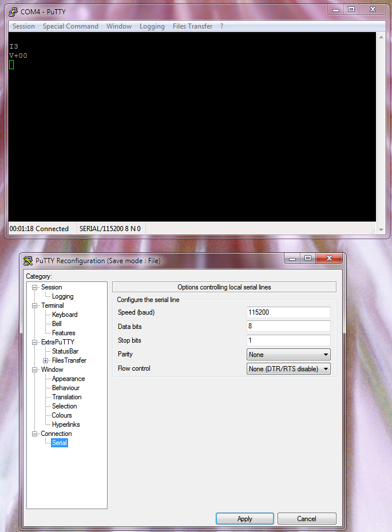This screenshot has height=532, width=392.
Task: Open the Session menu in COM4 window
Action: (23, 26)
